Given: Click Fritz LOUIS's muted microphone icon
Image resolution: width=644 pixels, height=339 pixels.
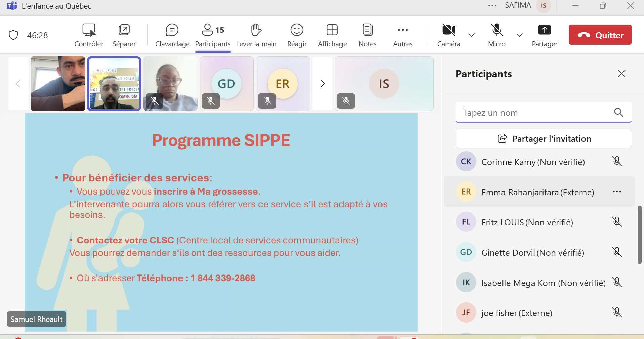Looking at the screenshot, I should [x=617, y=222].
